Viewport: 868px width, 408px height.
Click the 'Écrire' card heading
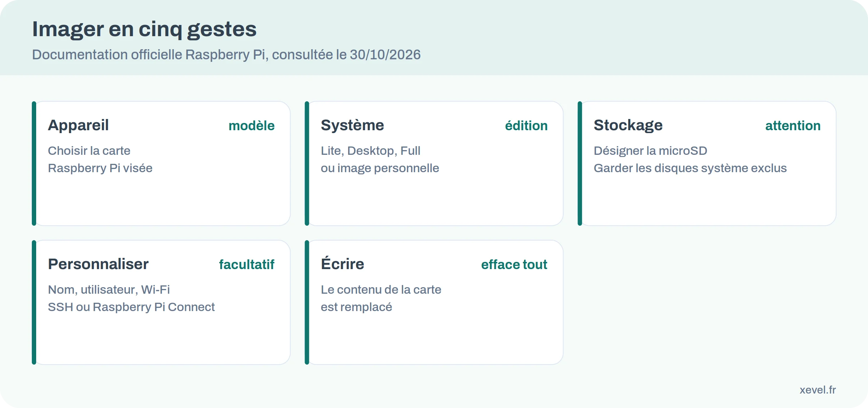(x=342, y=263)
